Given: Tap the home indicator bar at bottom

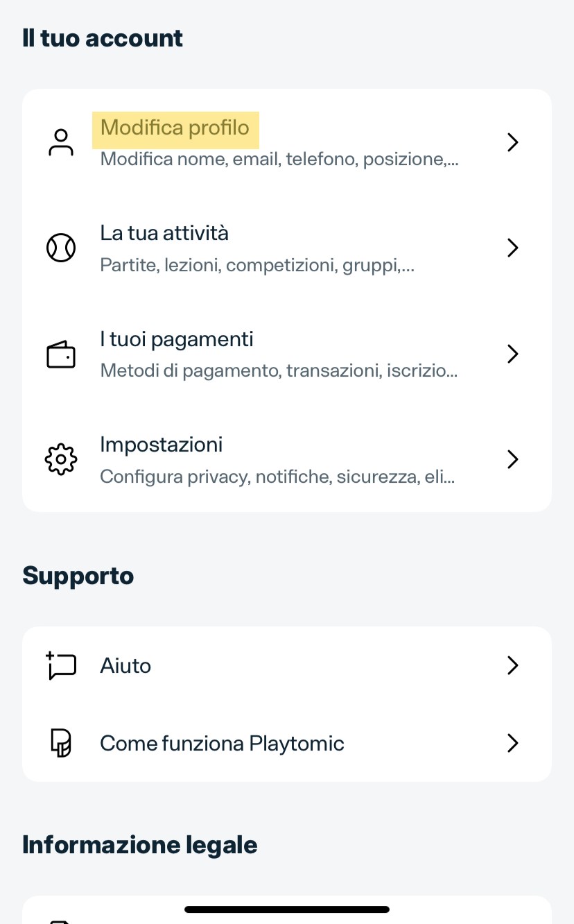Looking at the screenshot, I should [287, 909].
